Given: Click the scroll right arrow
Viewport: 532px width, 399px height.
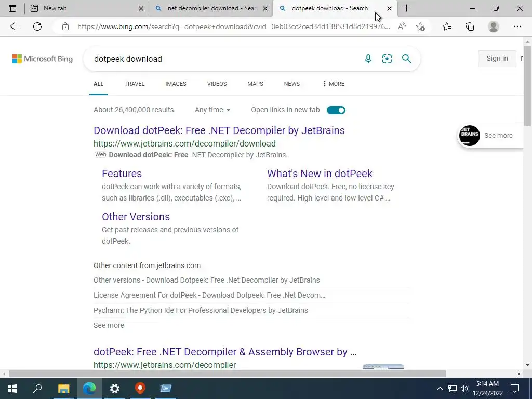Looking at the screenshot, I should click(519, 374).
